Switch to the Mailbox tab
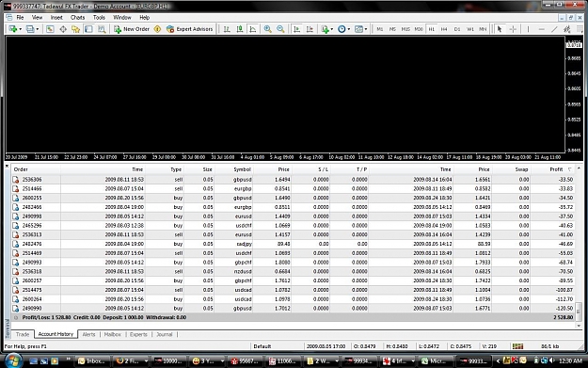The height and width of the screenshot is (368, 588). coord(113,334)
